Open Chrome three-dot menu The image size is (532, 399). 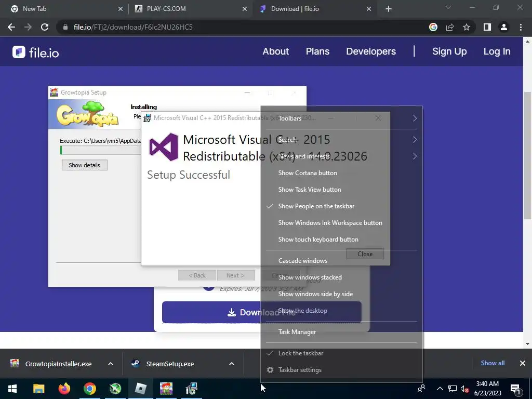click(x=521, y=27)
